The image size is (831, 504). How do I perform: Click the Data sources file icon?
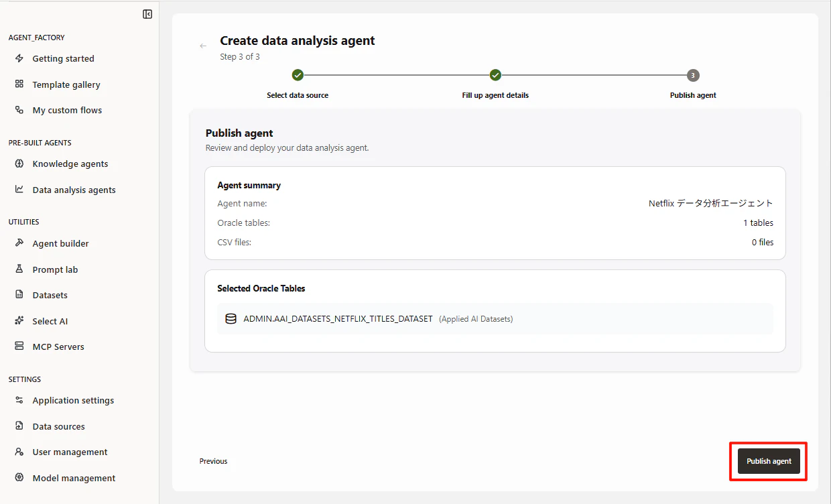[x=19, y=426]
